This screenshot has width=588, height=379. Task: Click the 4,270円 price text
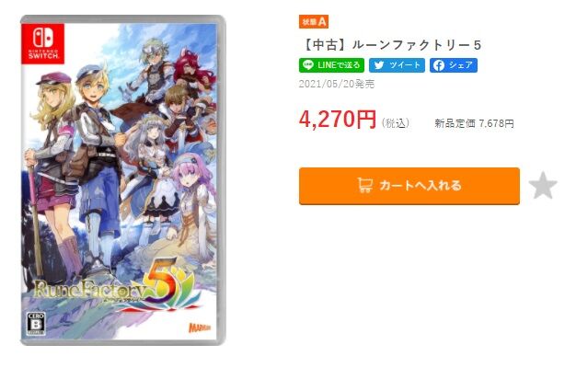click(338, 120)
